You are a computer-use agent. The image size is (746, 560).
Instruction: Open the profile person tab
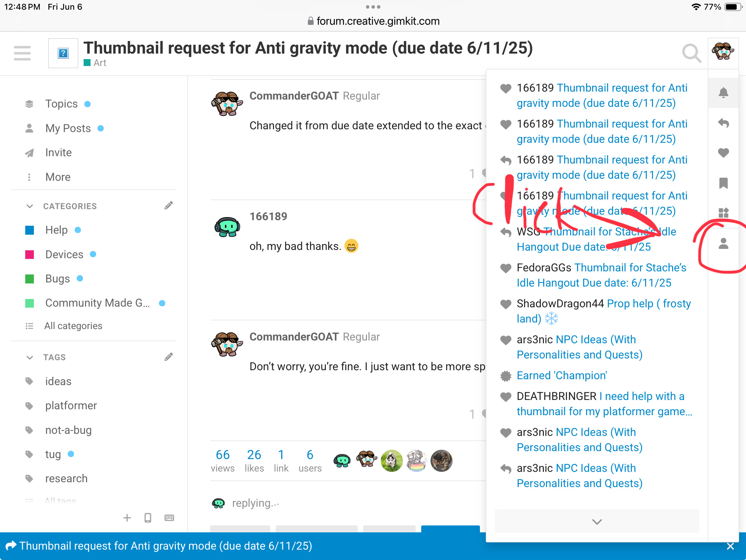pos(723,244)
